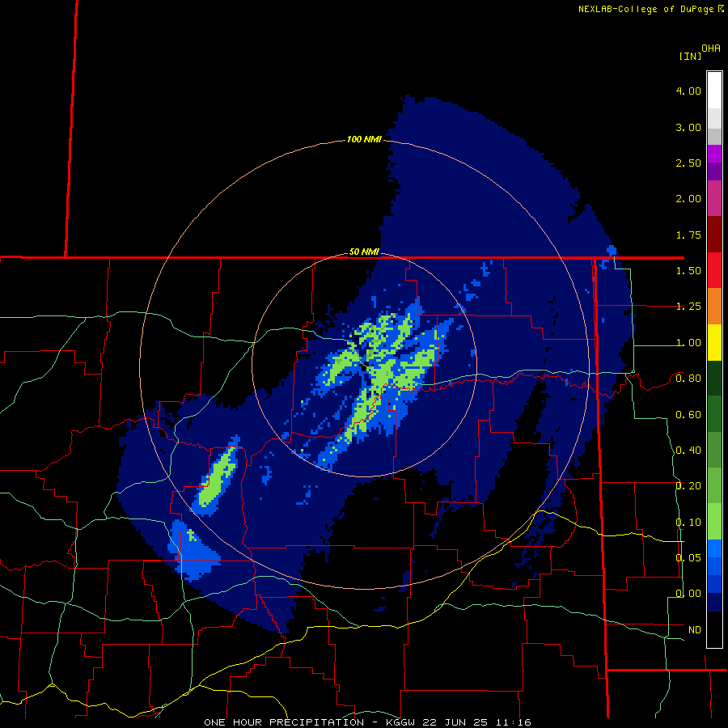Click the 2.00 legend value

688,199
